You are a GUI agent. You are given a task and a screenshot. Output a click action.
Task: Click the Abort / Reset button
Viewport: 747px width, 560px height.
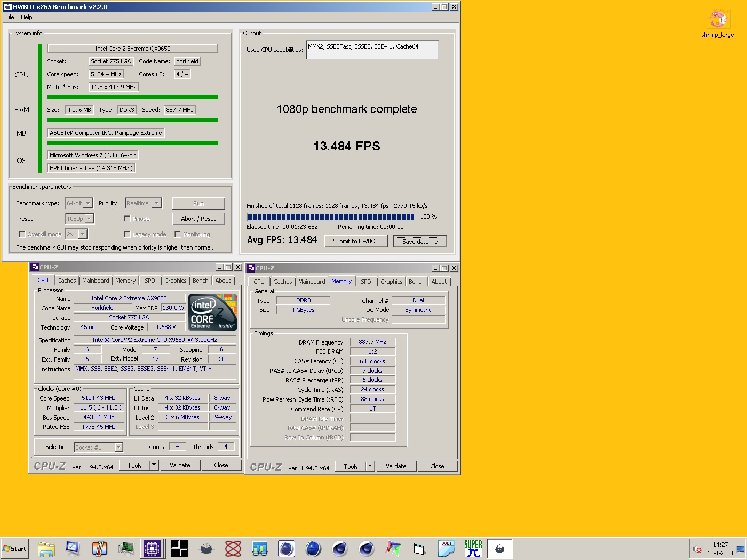pyautogui.click(x=198, y=219)
